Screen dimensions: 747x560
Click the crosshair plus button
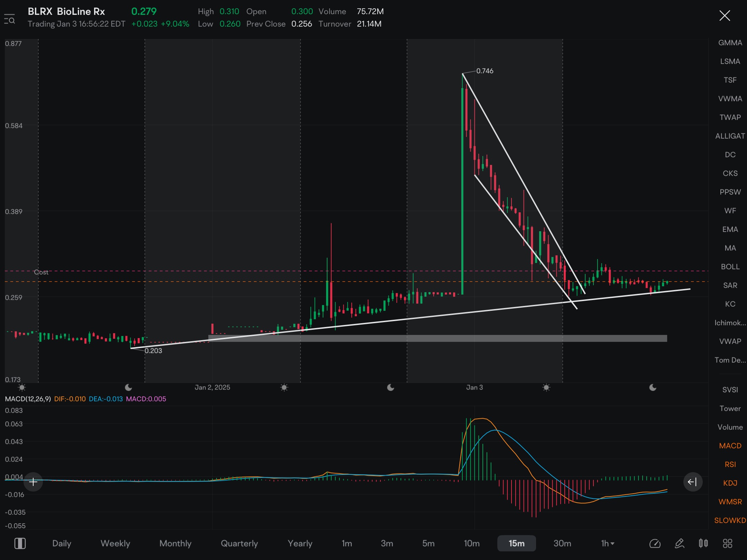click(x=33, y=482)
